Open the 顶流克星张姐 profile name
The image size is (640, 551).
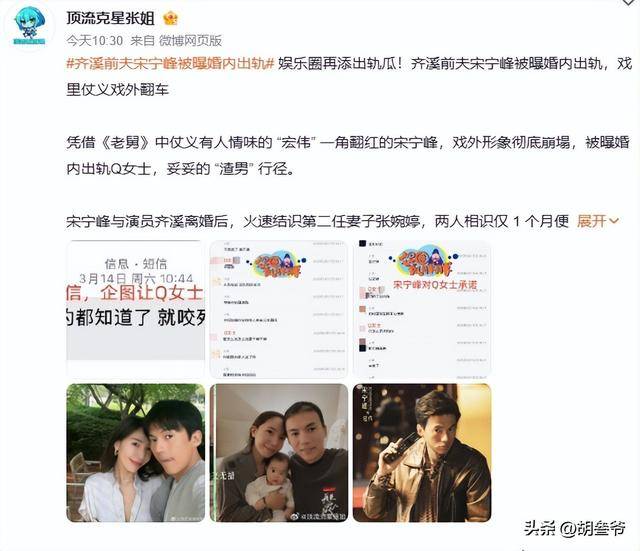pos(111,18)
